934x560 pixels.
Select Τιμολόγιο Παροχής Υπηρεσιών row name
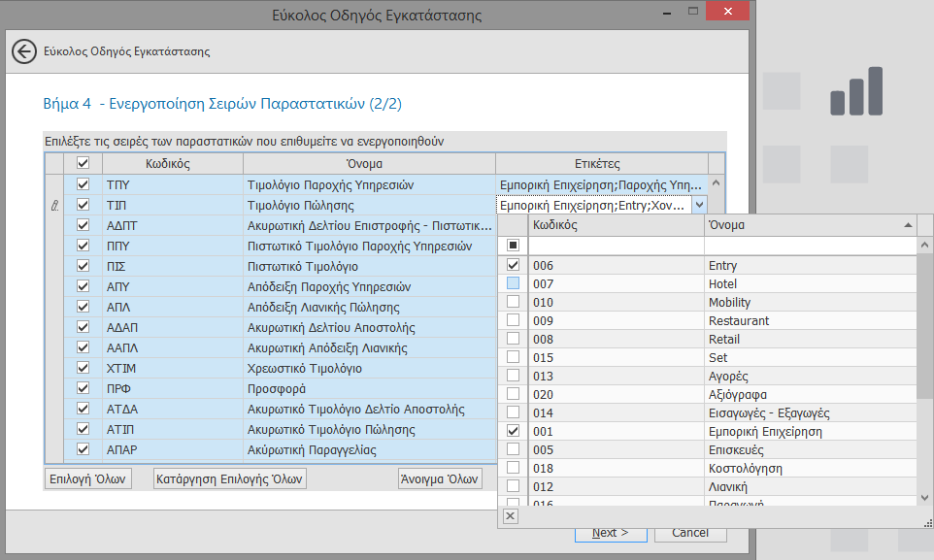(x=331, y=184)
